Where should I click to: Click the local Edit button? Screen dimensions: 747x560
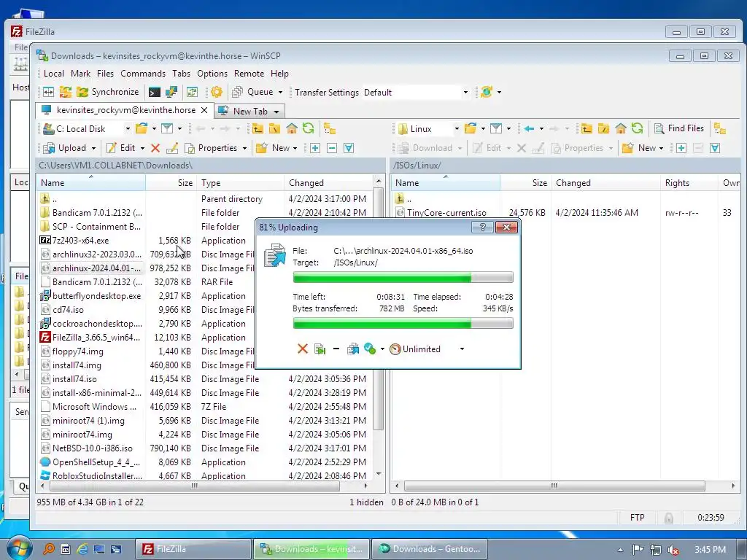(121, 148)
